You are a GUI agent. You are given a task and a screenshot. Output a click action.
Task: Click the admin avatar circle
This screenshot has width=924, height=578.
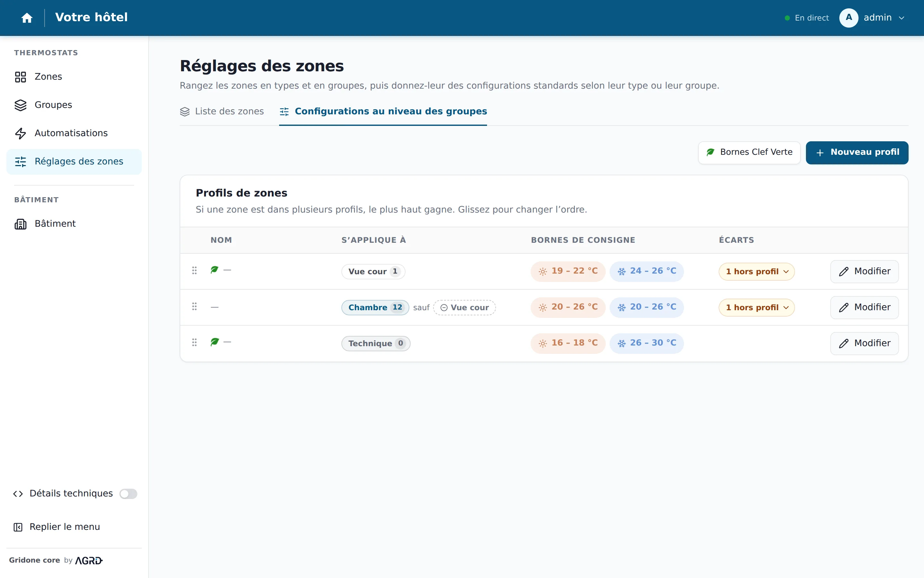coord(848,18)
